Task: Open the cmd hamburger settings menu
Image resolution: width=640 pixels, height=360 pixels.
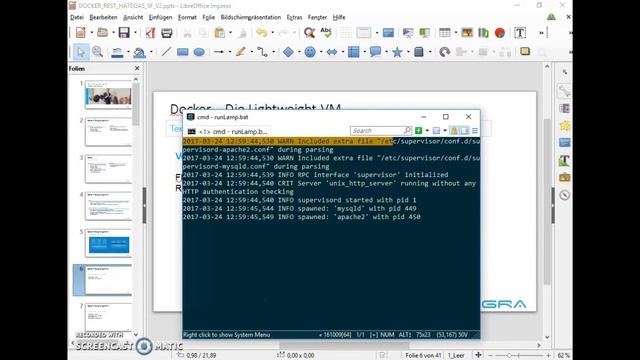Action: coord(475,131)
